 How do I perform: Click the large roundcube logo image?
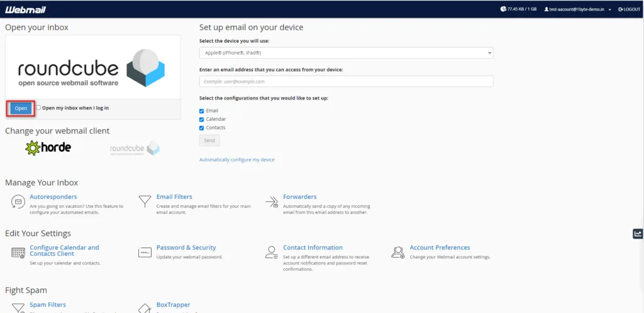point(92,68)
